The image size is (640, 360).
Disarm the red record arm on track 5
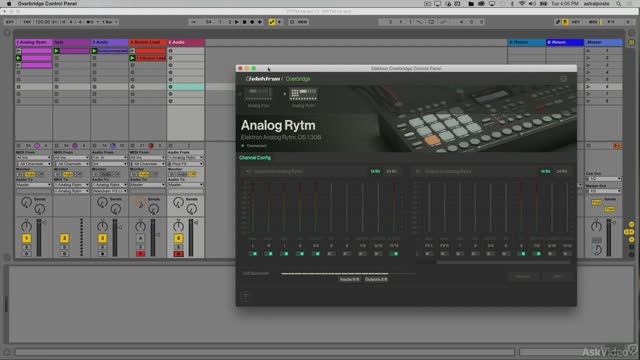coord(178,254)
